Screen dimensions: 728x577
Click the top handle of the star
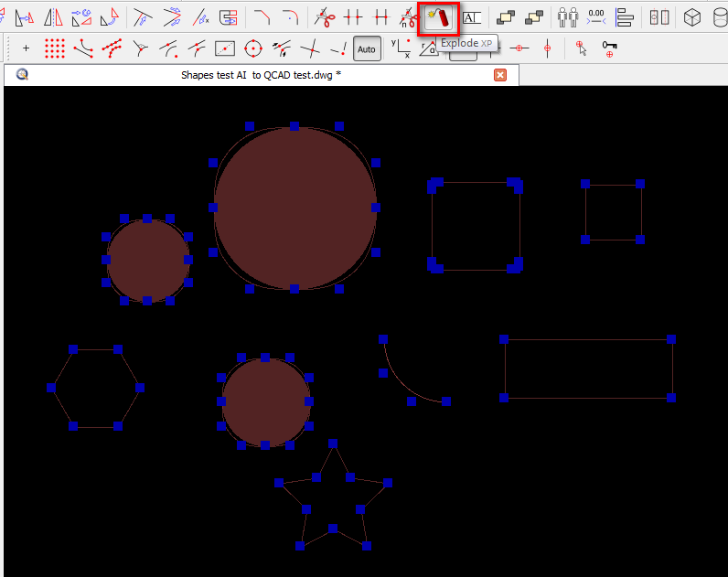click(334, 443)
